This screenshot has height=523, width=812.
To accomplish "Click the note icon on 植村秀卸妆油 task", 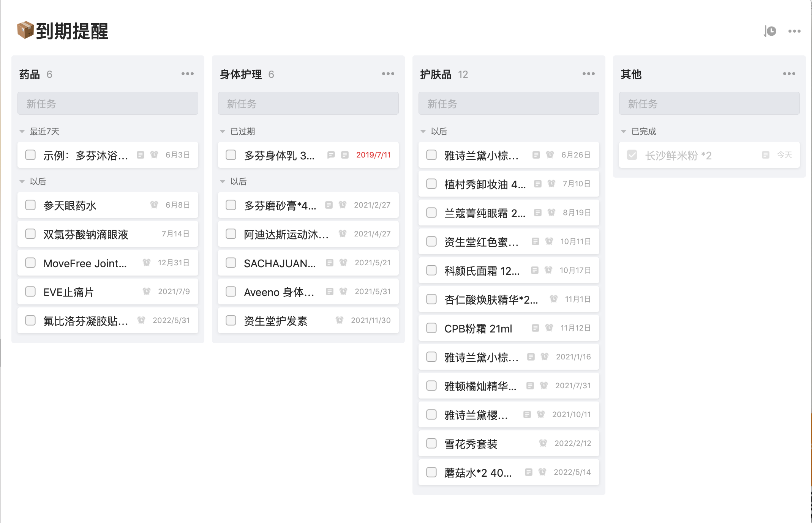I will [538, 184].
